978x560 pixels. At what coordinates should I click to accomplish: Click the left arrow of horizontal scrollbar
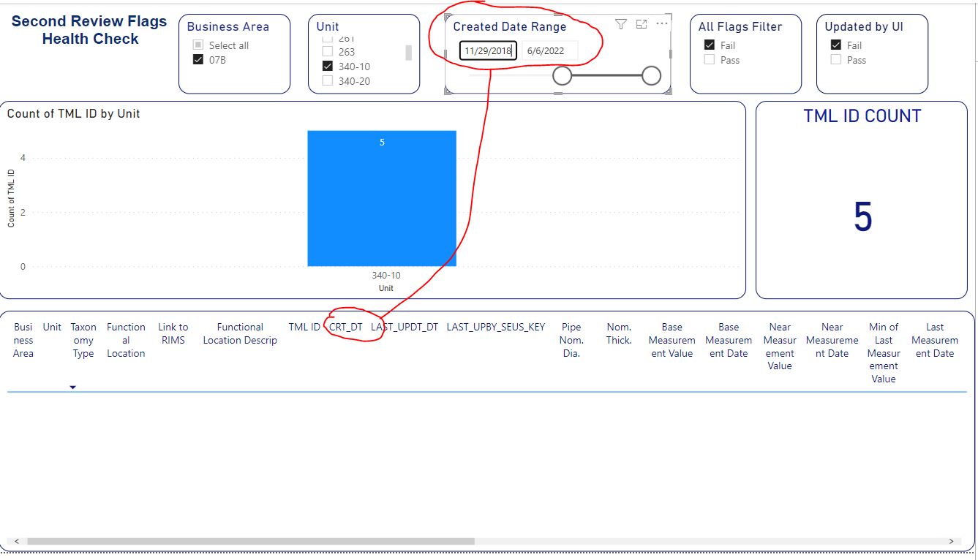pos(16,542)
